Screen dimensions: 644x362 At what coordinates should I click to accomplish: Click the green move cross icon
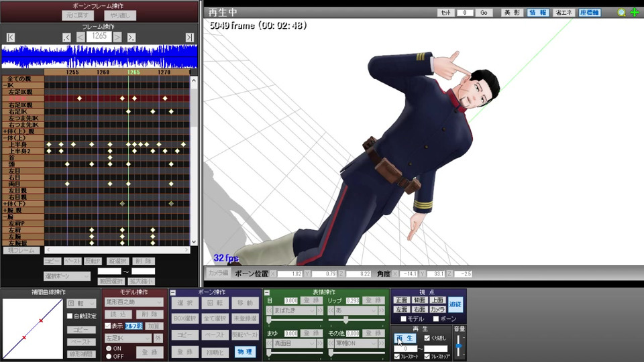click(x=635, y=13)
